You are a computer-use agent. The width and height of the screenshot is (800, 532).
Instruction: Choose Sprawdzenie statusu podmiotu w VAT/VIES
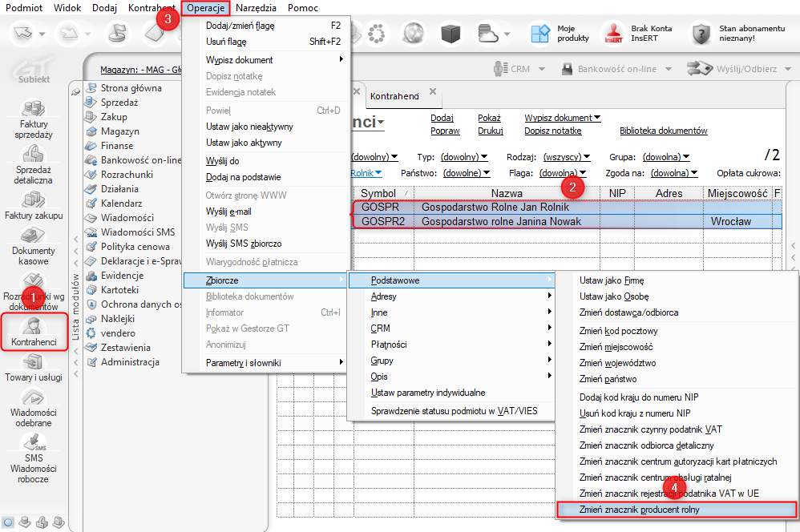click(454, 411)
